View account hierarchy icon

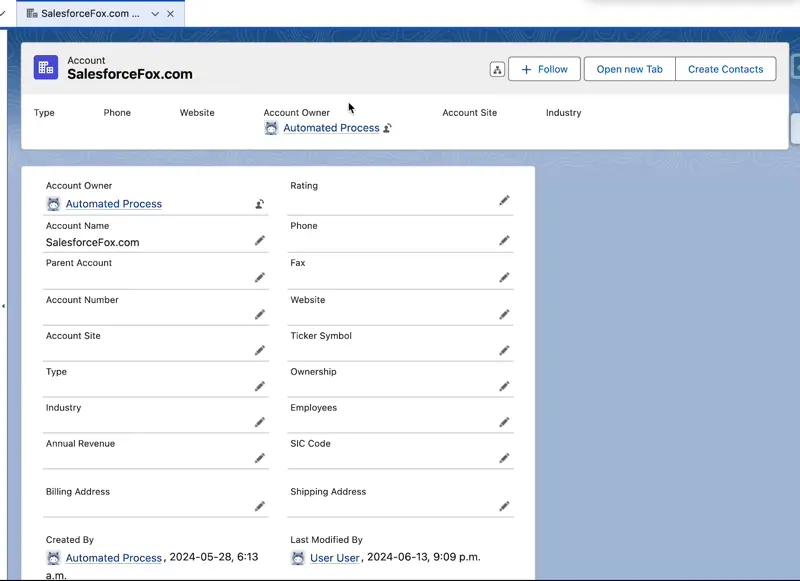coord(497,69)
